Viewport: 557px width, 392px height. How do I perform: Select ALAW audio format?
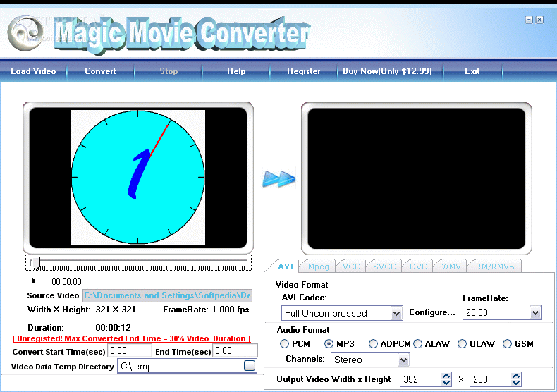417,344
